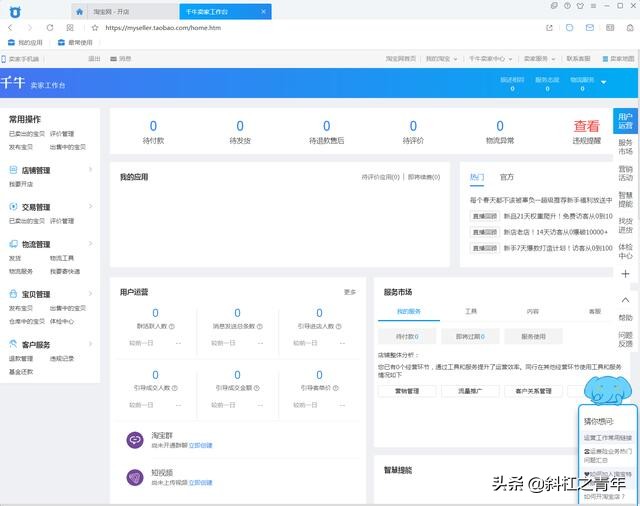Screen dimensions: 640x506
Task: Click the purple 淘宝群 chat icon
Action: pos(135,440)
